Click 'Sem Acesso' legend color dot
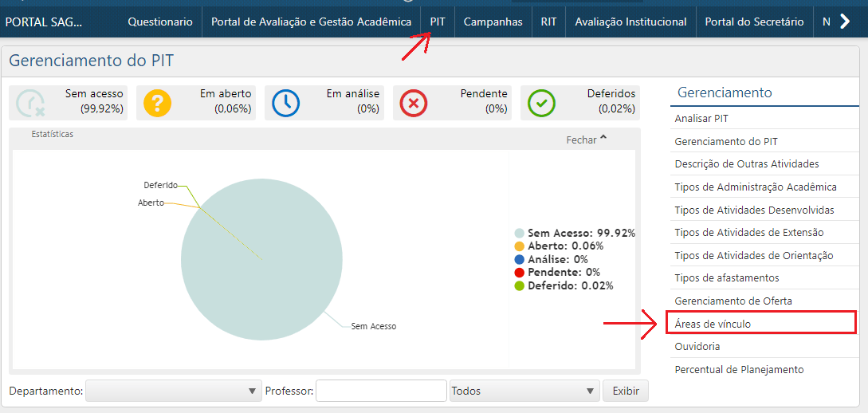The width and height of the screenshot is (868, 413). coord(520,234)
